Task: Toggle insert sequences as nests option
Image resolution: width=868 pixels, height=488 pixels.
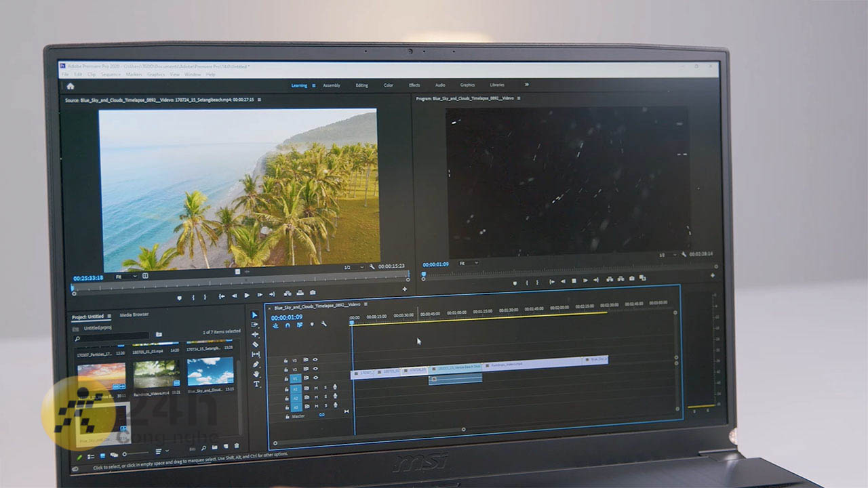Action: click(275, 325)
